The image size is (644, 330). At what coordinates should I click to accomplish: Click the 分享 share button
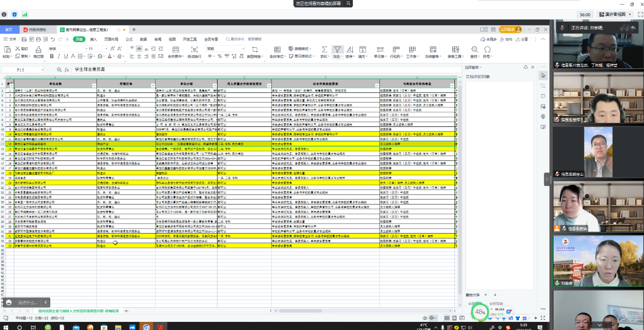pos(523,39)
